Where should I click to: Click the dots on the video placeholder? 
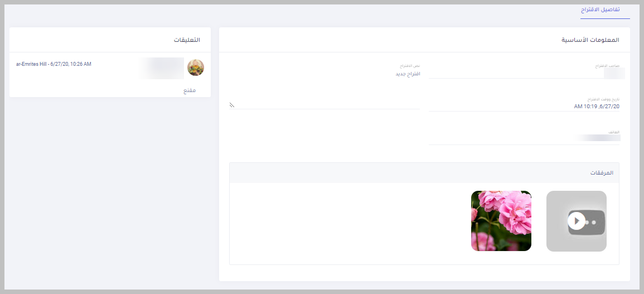(590, 222)
